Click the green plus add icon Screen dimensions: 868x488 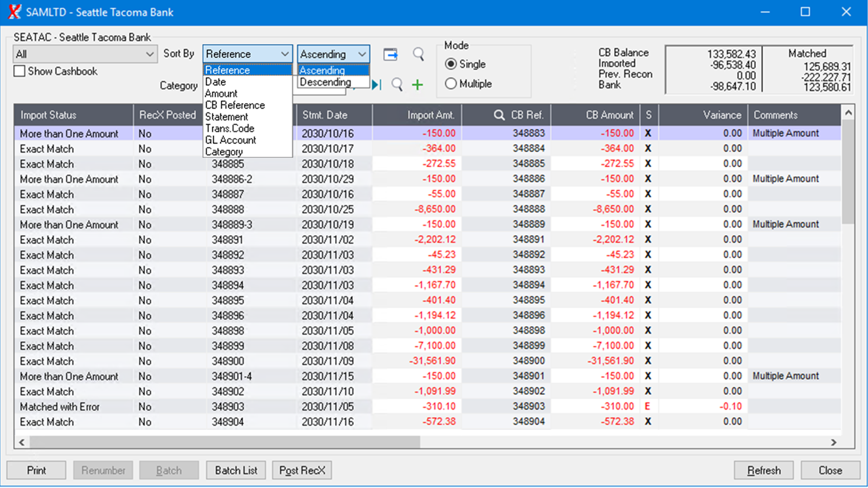click(x=417, y=84)
